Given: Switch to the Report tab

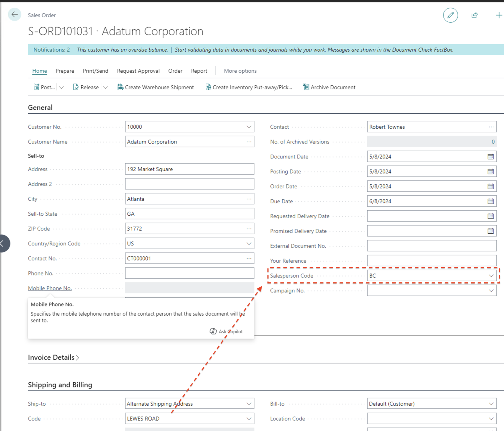Looking at the screenshot, I should (199, 71).
